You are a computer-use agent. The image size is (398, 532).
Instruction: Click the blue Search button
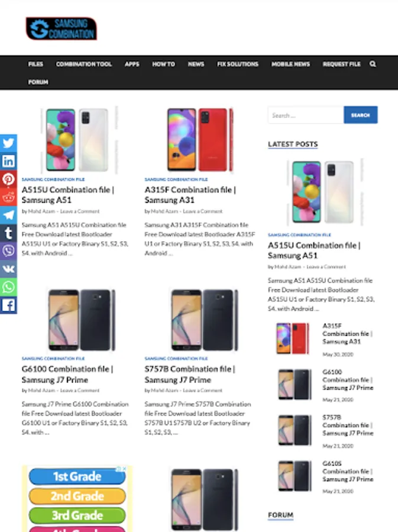click(x=360, y=115)
